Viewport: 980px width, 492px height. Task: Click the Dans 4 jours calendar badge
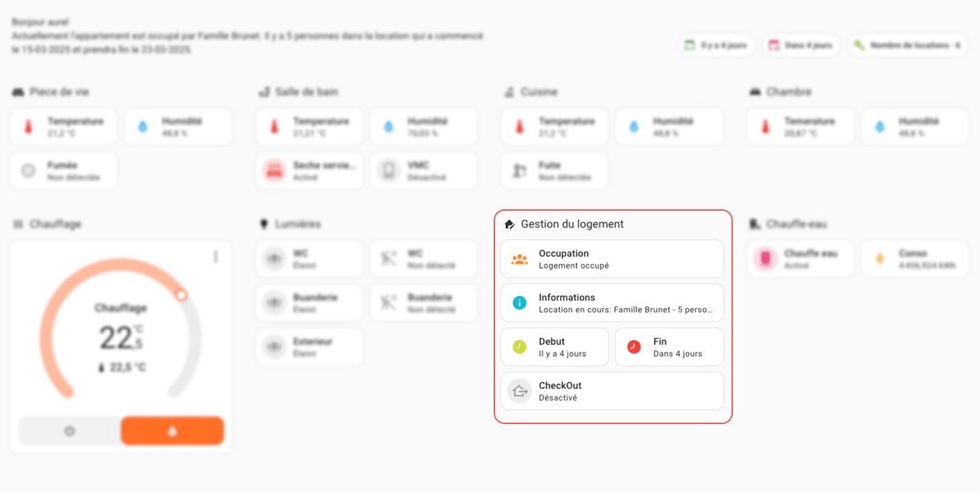coord(802,45)
